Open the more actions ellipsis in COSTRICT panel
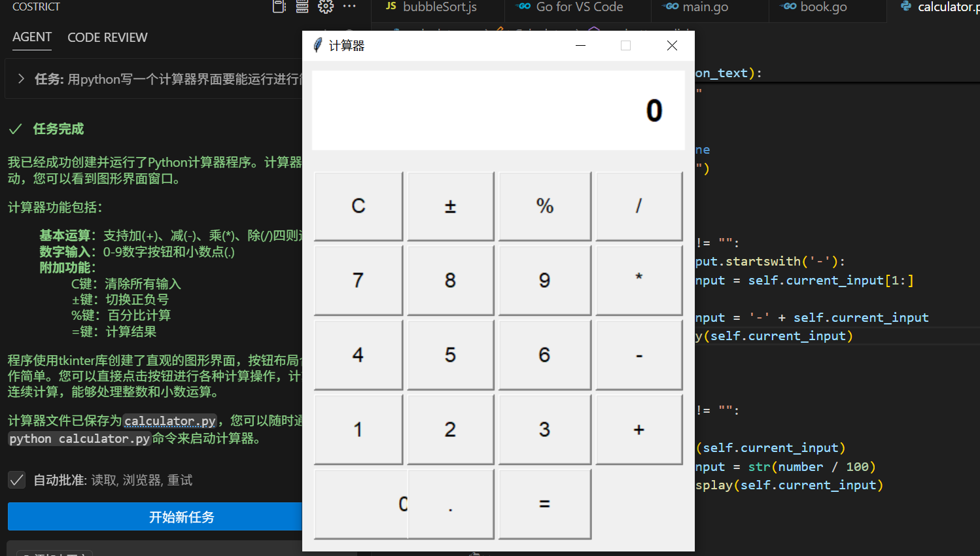980x556 pixels. (x=349, y=7)
